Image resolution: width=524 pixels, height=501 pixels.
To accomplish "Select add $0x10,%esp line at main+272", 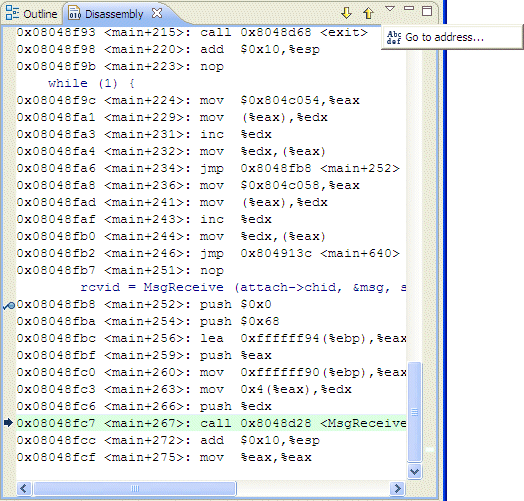I will pos(168,441).
